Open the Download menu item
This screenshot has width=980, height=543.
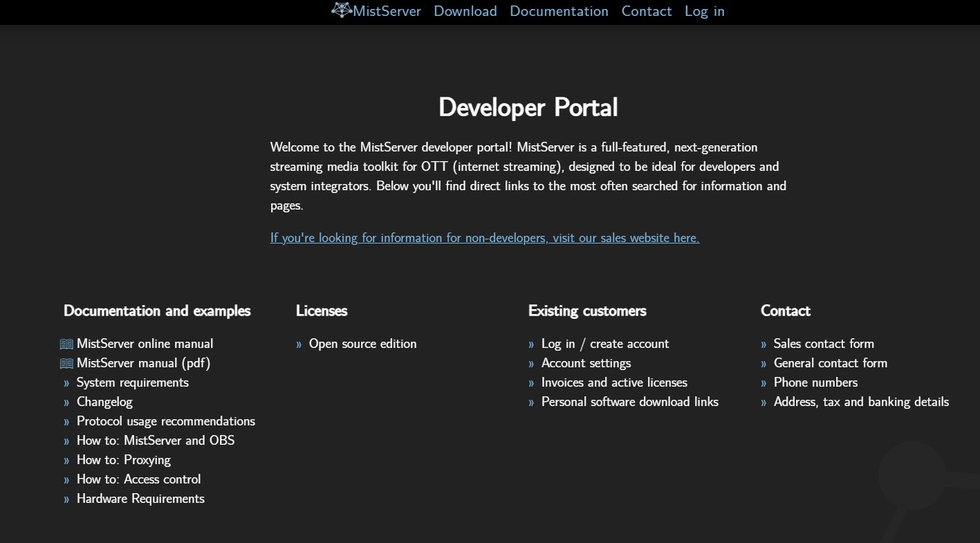tap(465, 11)
